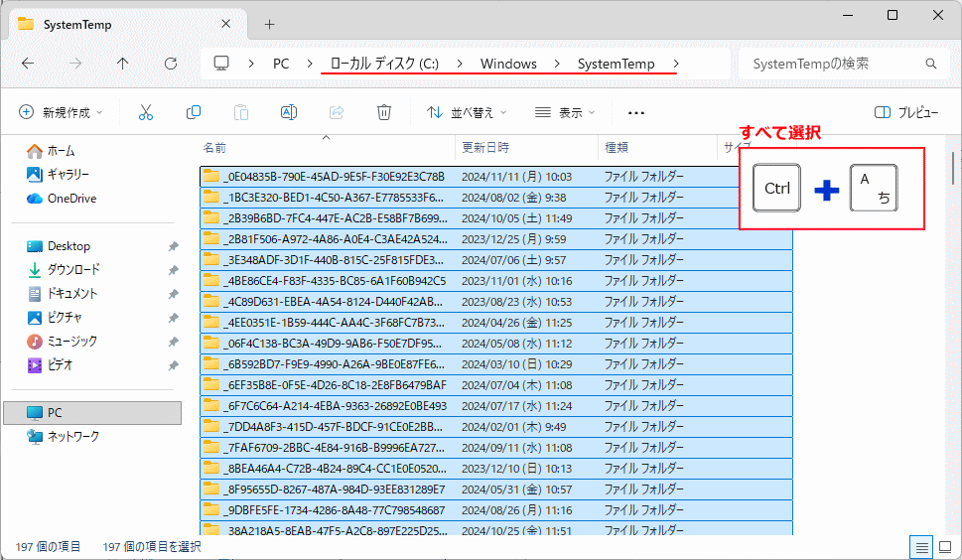Click SystemTemp in the address breadcrumb
Screen dimensions: 962x560
[x=616, y=64]
